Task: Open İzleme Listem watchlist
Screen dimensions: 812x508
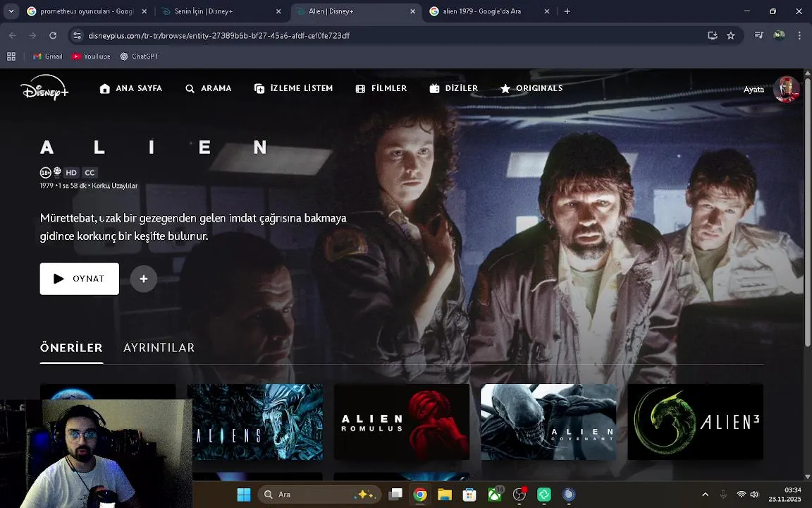Action: [293, 89]
